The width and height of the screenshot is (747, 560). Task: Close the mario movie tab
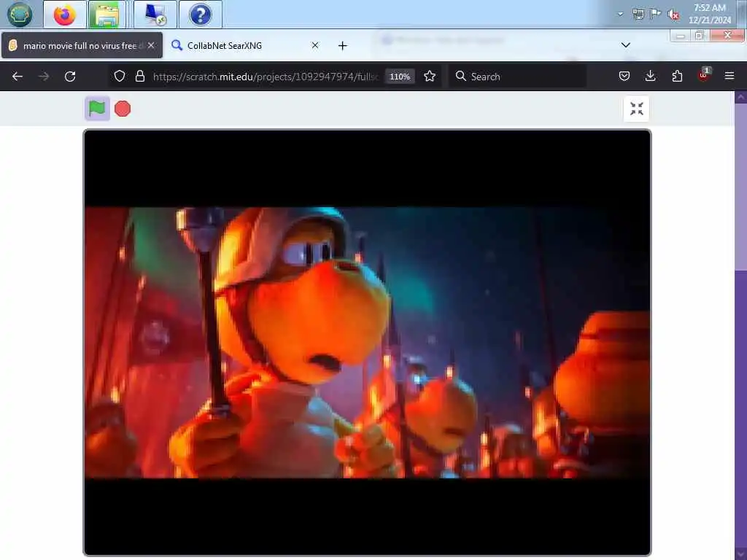click(151, 45)
